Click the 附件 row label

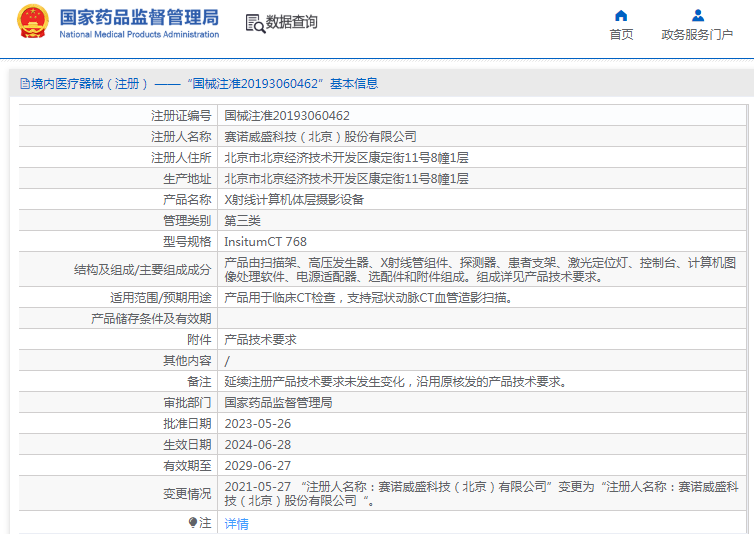[199, 340]
